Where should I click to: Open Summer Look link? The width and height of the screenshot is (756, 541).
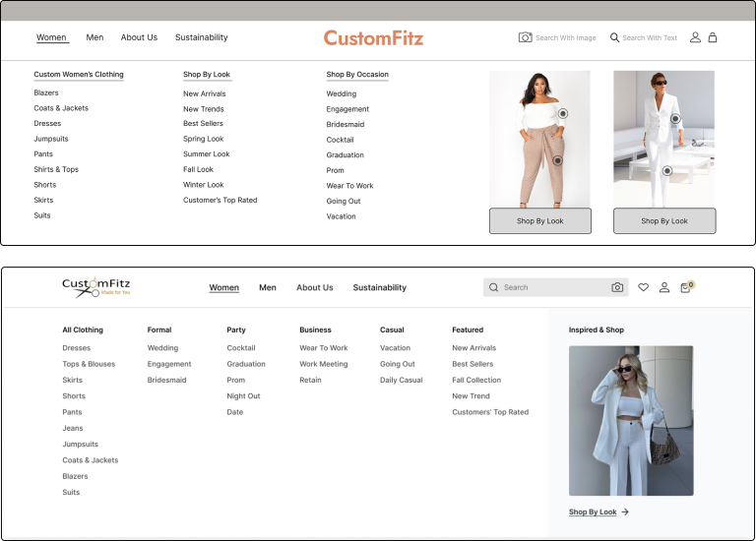[207, 153]
